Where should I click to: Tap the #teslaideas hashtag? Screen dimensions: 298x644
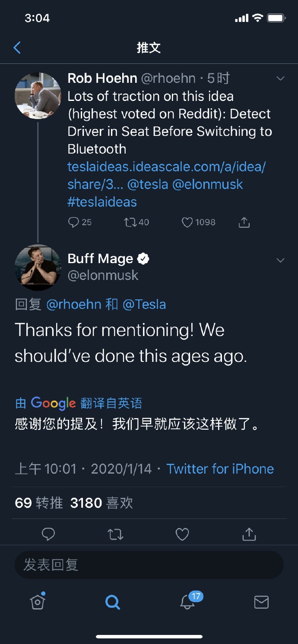102,202
